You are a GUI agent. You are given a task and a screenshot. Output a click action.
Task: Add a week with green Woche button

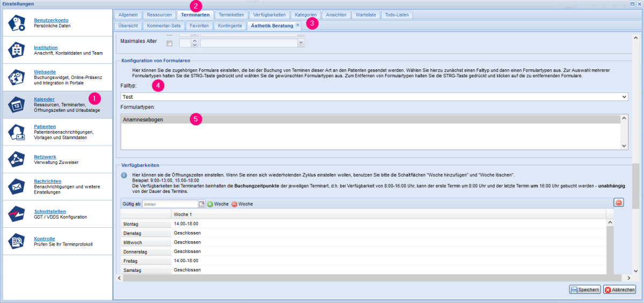point(218,204)
